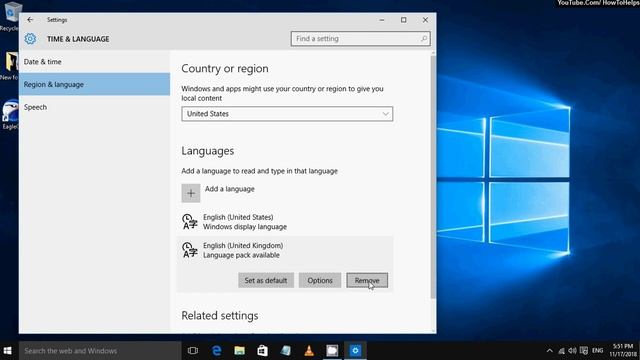Select the Date & time section

(x=94, y=62)
